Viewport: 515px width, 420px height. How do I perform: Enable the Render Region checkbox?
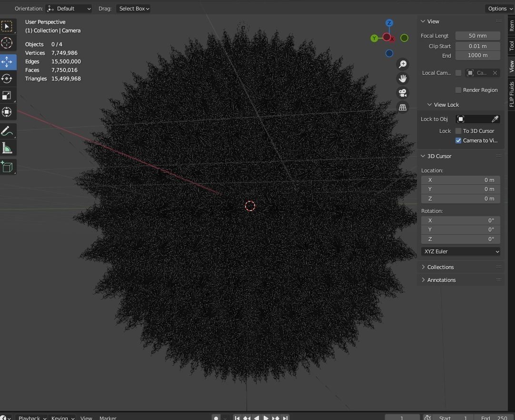[458, 90]
